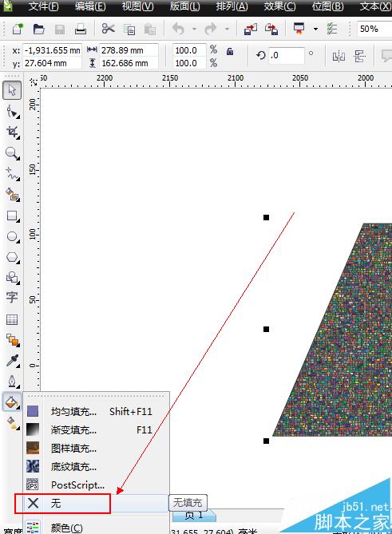The width and height of the screenshot is (392, 534).
Task: Select the Interactive fill tool
Action: 13,422
